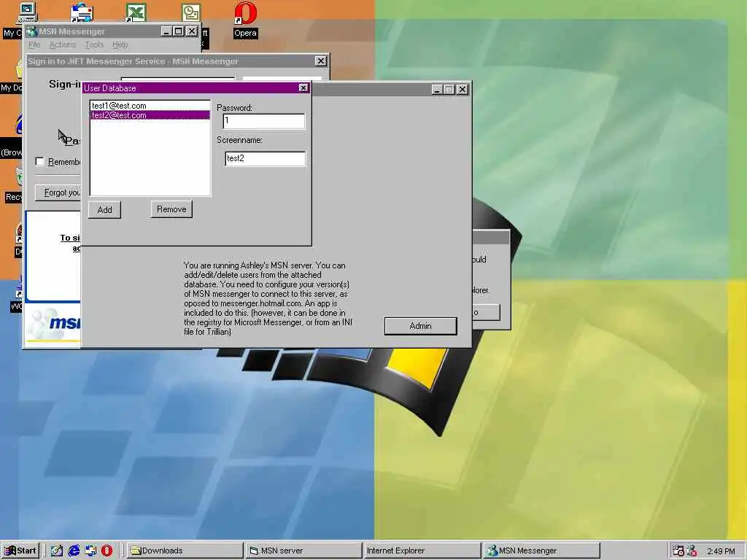The image size is (747, 560).
Task: Click the MSN logo in the Messenger window
Action: tap(55, 323)
